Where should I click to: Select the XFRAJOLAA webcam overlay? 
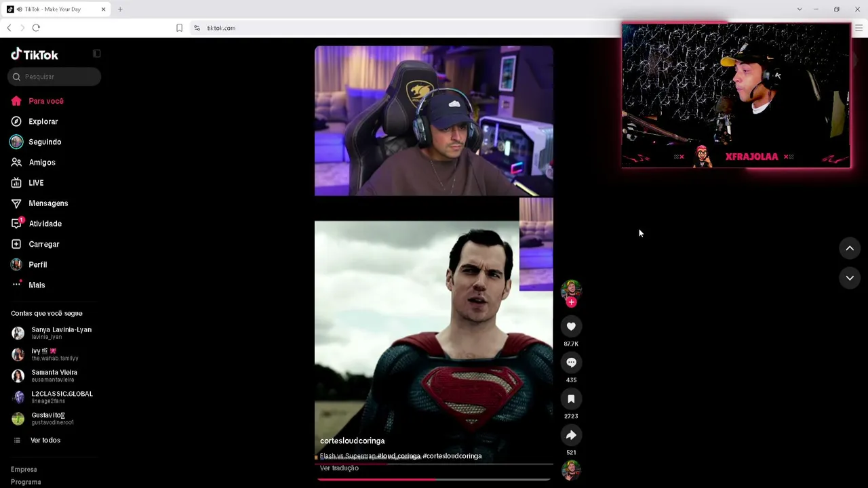click(736, 95)
